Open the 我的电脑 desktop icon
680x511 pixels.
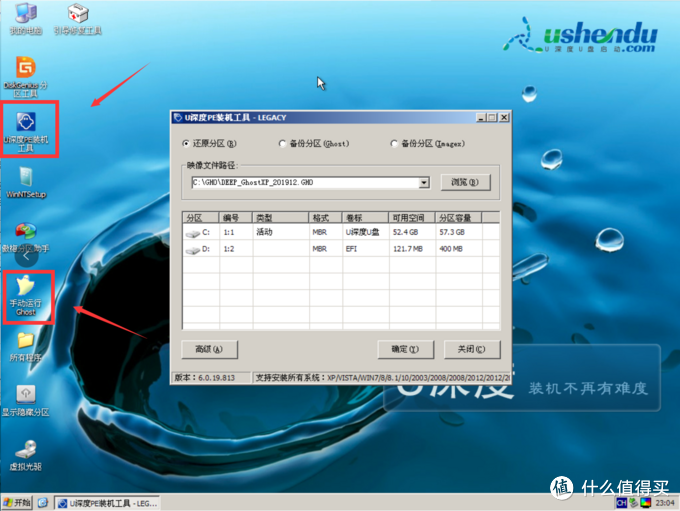pyautogui.click(x=26, y=18)
